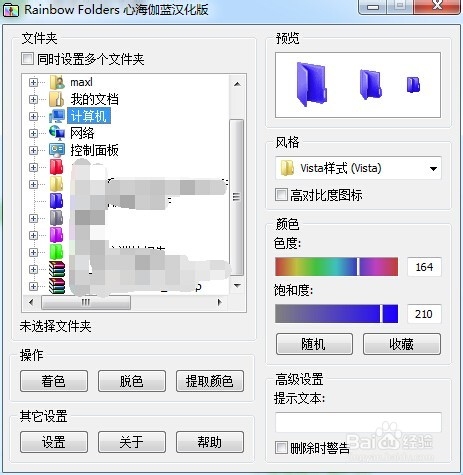Click tree horizontal scroll left arrow
The image size is (463, 475).
[x=31, y=302]
